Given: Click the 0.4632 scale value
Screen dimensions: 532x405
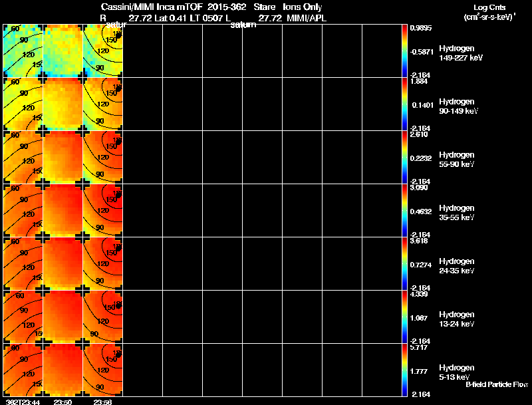Looking at the screenshot, I should (x=421, y=211).
